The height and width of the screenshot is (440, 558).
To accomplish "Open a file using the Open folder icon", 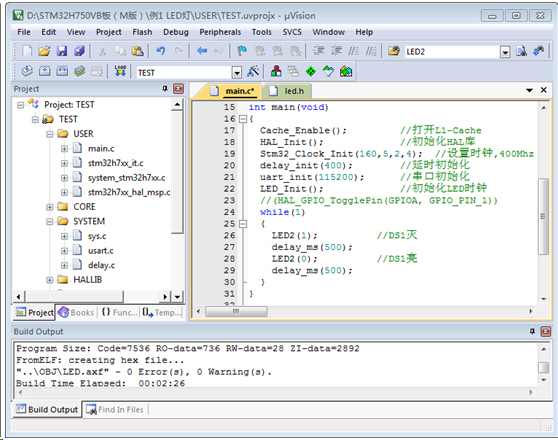I will point(44,51).
